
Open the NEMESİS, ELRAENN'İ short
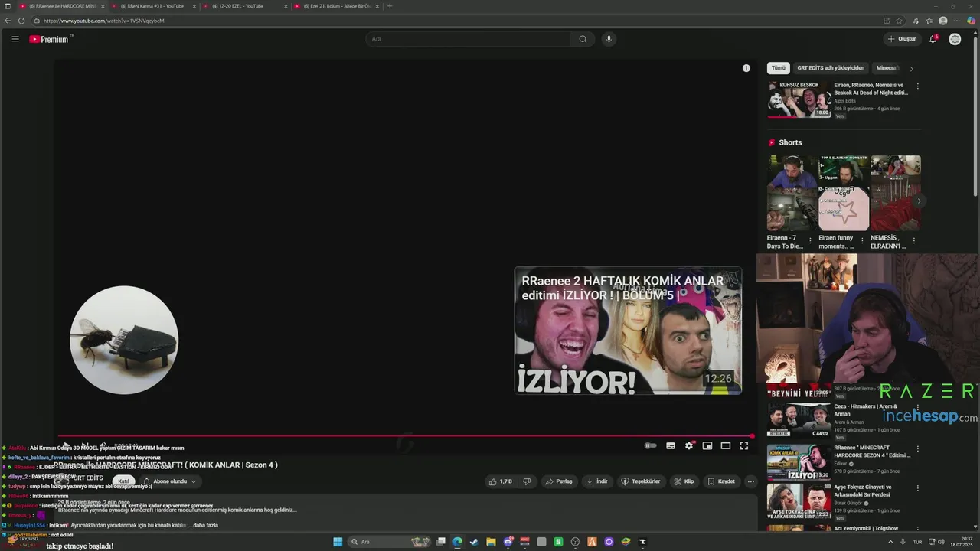[x=895, y=193]
